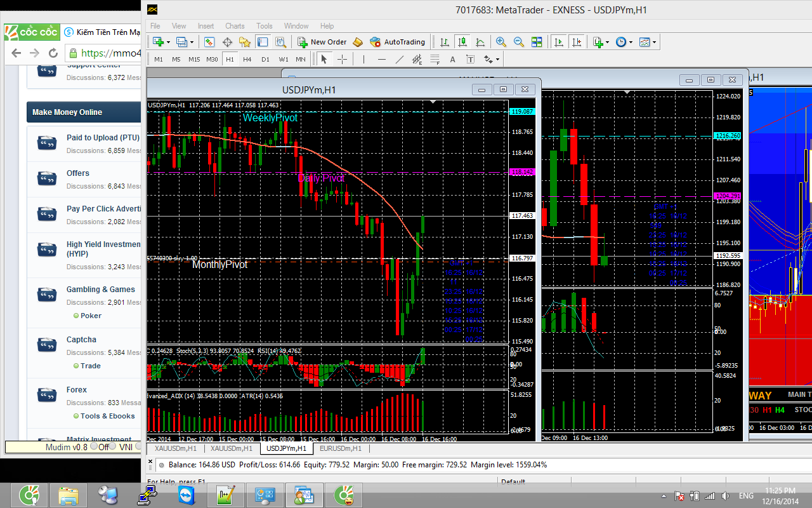Screen dimensions: 812x508
Task: Click the browser back arrow
Action: point(16,53)
